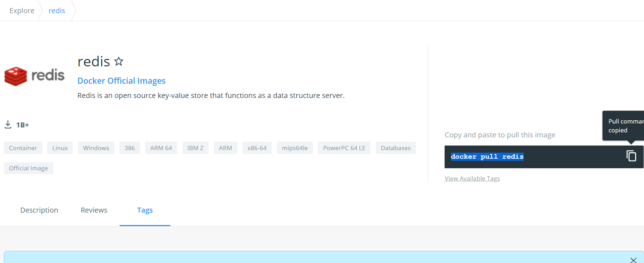Switch to the Reviews tab
Screen dimensions: 644x263
pos(94,210)
